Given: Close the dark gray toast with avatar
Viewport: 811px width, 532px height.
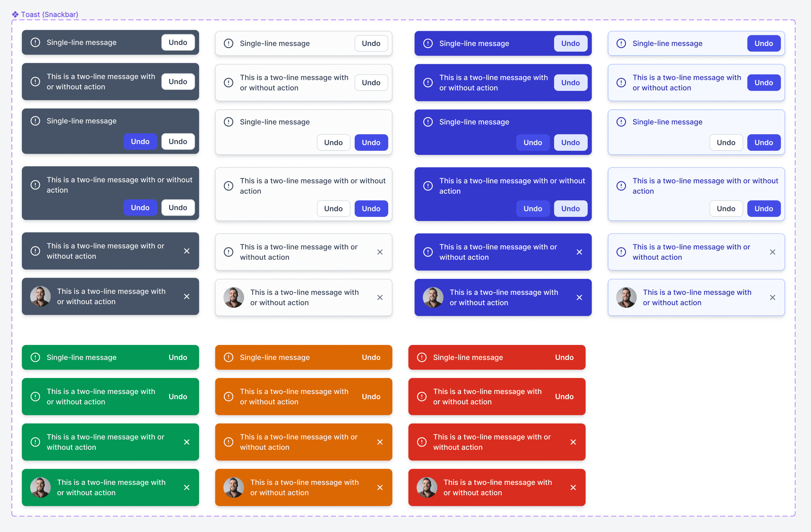Looking at the screenshot, I should [187, 297].
